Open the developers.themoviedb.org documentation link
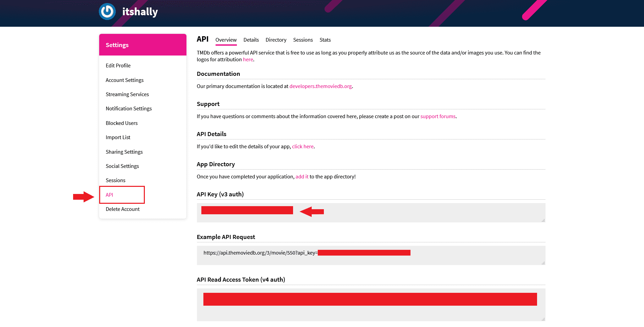The image size is (644, 327). click(x=320, y=86)
